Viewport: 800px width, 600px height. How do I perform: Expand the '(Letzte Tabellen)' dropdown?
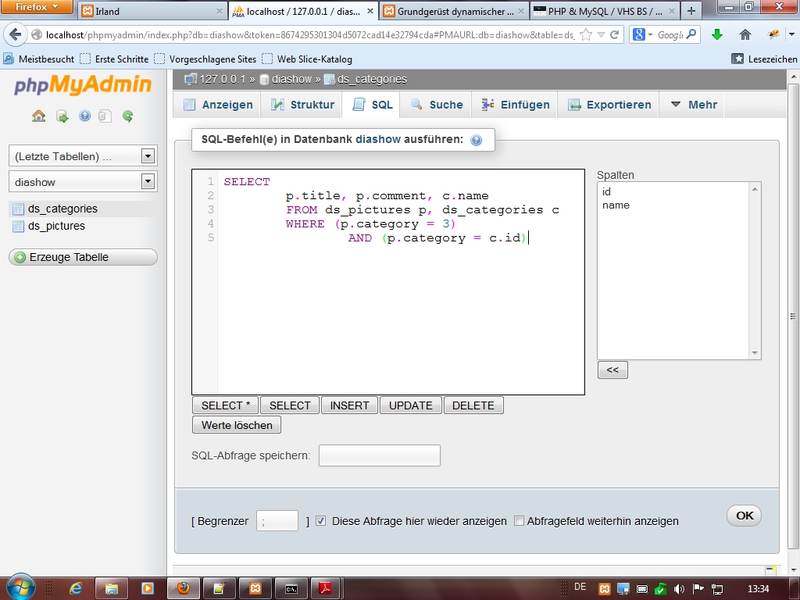pyautogui.click(x=148, y=156)
